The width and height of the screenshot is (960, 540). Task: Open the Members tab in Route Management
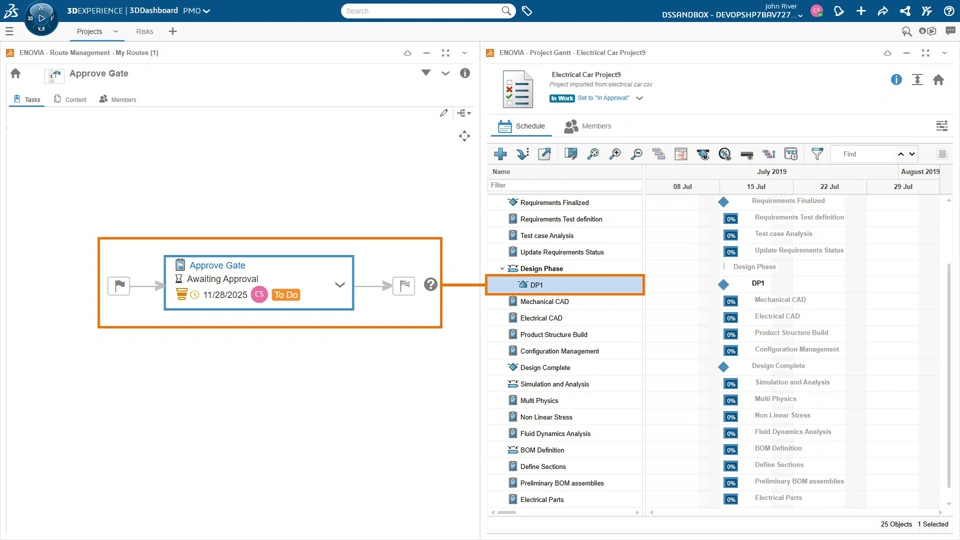coord(118,99)
